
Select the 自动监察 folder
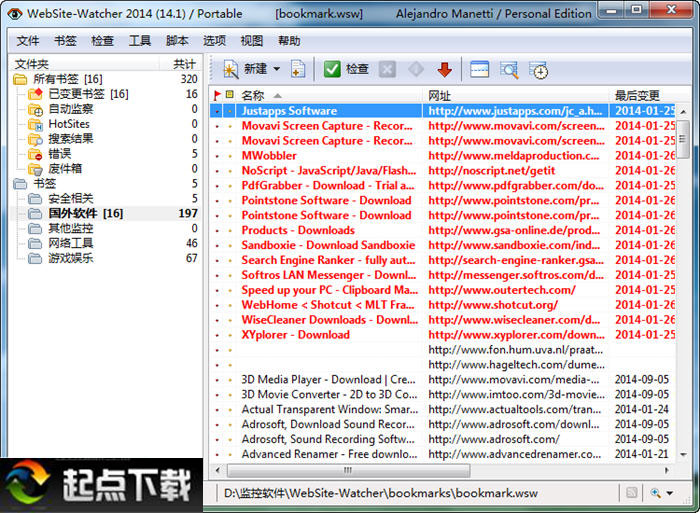tap(71, 109)
